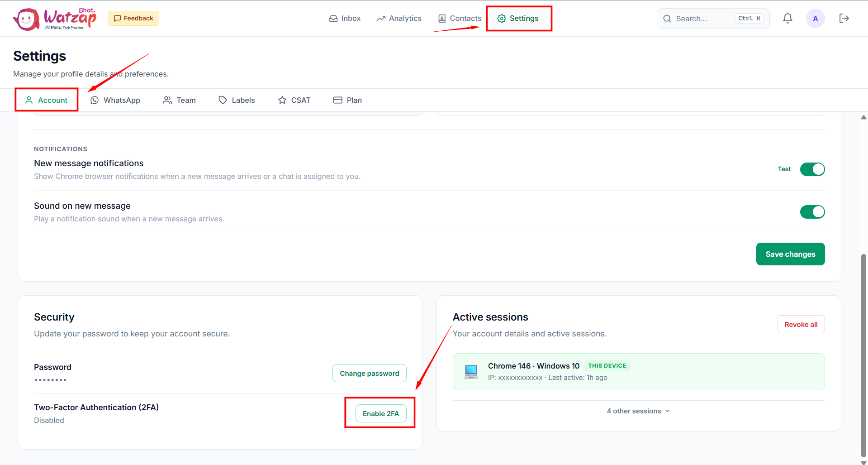Open the Team settings tab
868x465 pixels.
[179, 100]
